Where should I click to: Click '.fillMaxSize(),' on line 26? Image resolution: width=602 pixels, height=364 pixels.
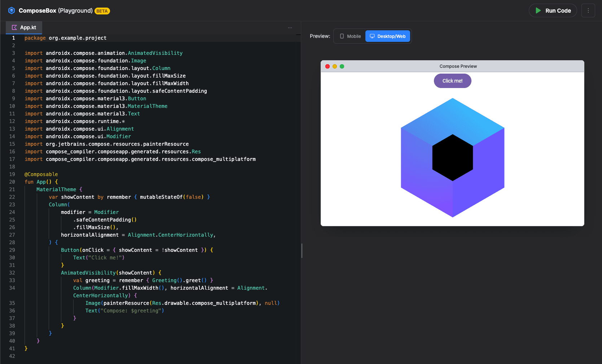click(96, 227)
